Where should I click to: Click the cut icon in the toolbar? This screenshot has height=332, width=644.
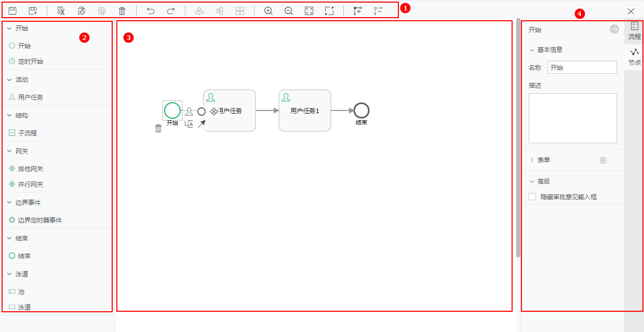coord(61,11)
